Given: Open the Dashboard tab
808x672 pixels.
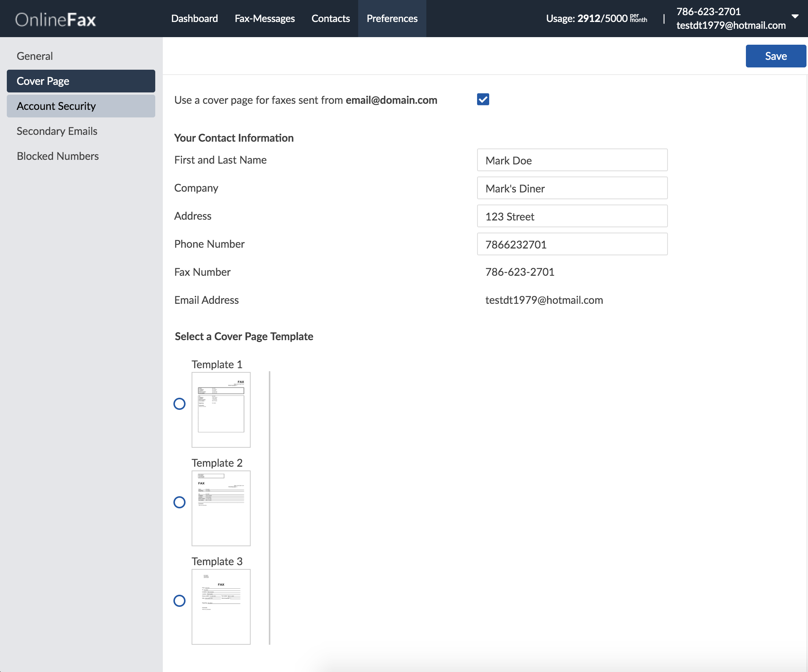Looking at the screenshot, I should pyautogui.click(x=194, y=19).
